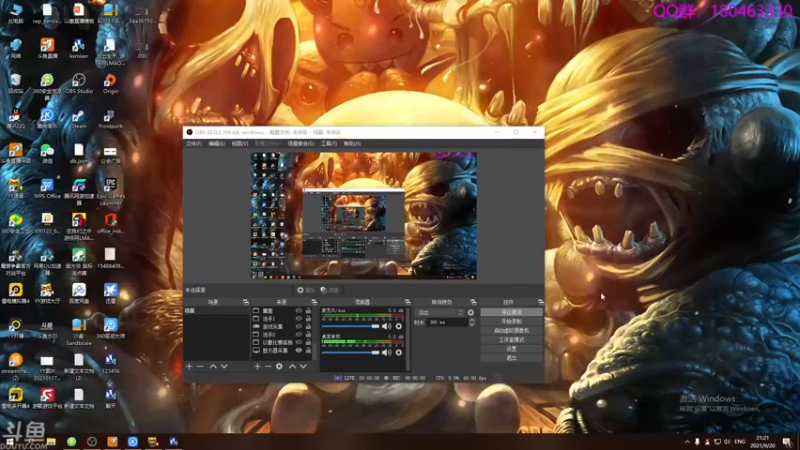Open Frostpunk desktop shortcut
This screenshot has height=450, width=800.
click(x=110, y=119)
